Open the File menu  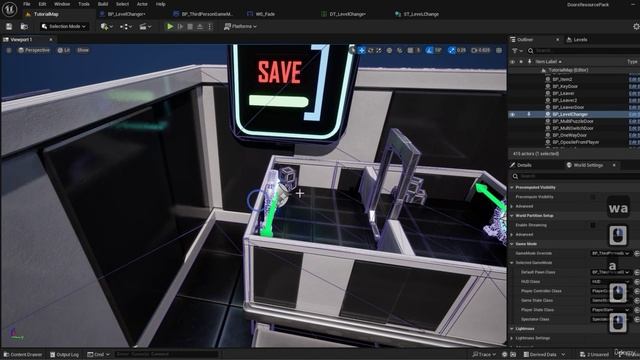coord(27,4)
